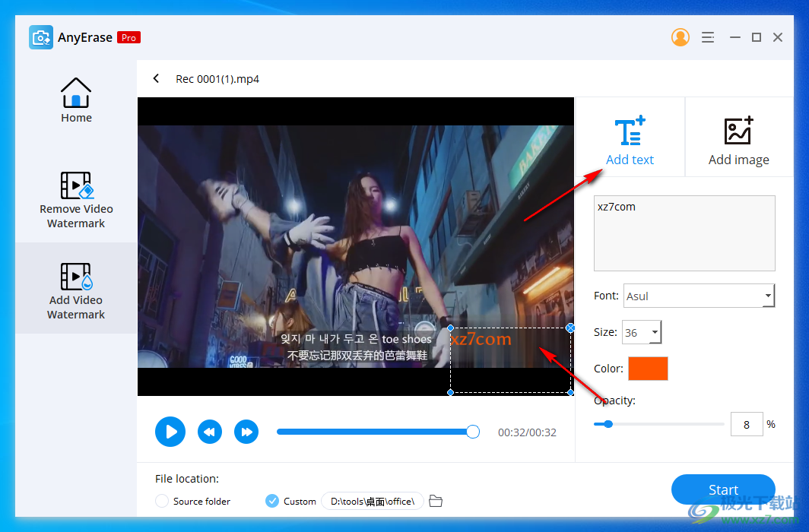This screenshot has width=809, height=532.
Task: Click the xz7com watermark text field
Action: click(684, 233)
